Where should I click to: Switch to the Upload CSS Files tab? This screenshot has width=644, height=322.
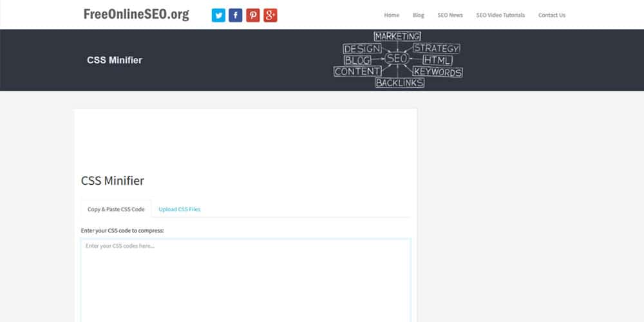(180, 209)
